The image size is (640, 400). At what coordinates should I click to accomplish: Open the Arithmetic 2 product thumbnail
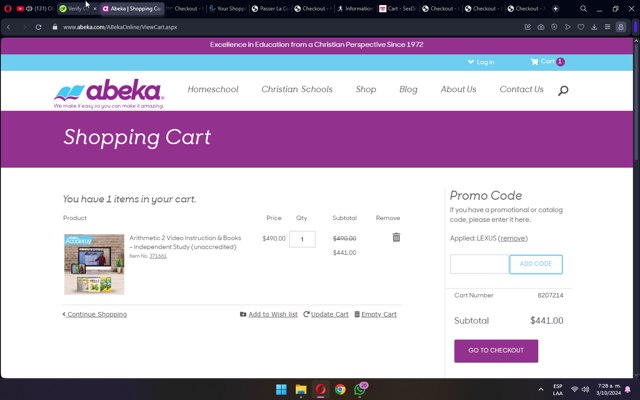(x=94, y=264)
